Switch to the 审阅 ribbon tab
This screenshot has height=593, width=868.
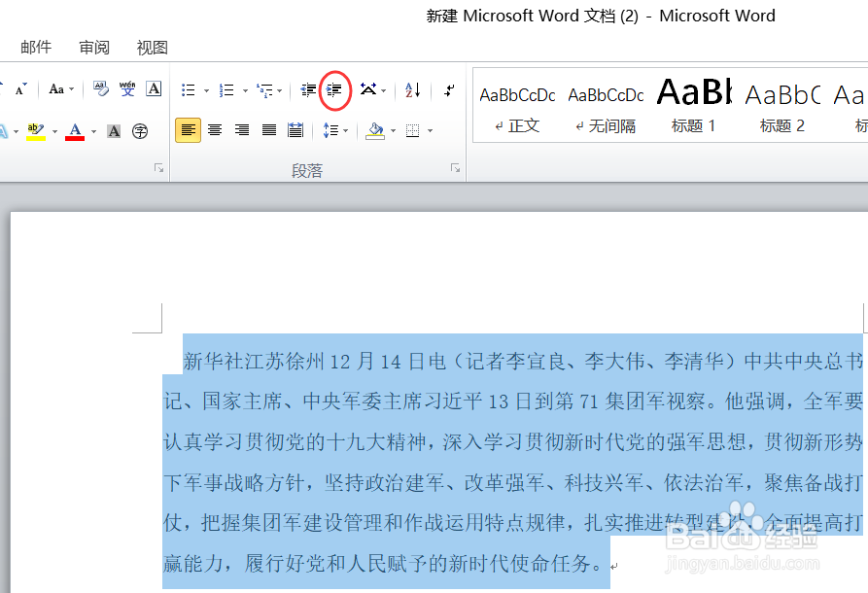click(x=93, y=47)
